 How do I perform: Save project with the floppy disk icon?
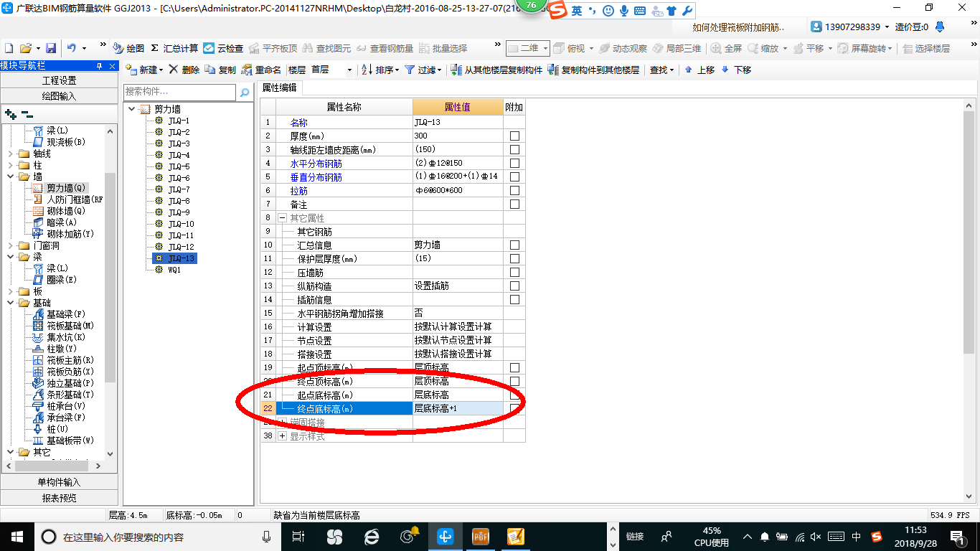click(x=50, y=48)
